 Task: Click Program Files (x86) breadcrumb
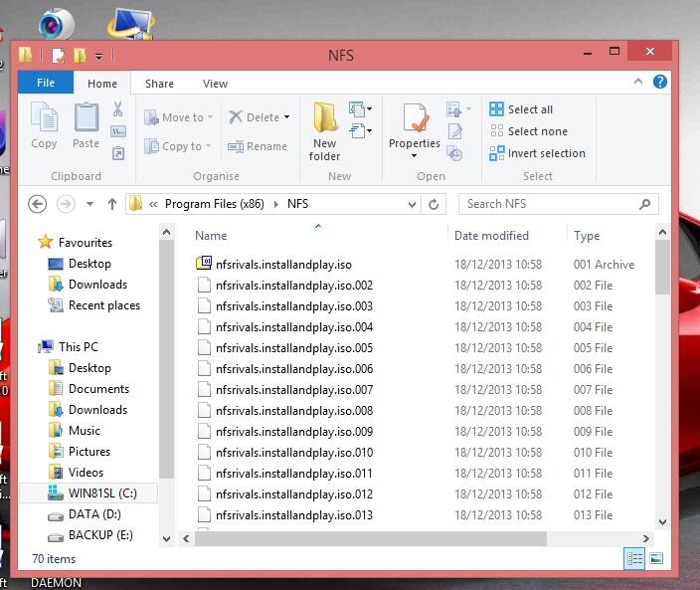coord(215,204)
